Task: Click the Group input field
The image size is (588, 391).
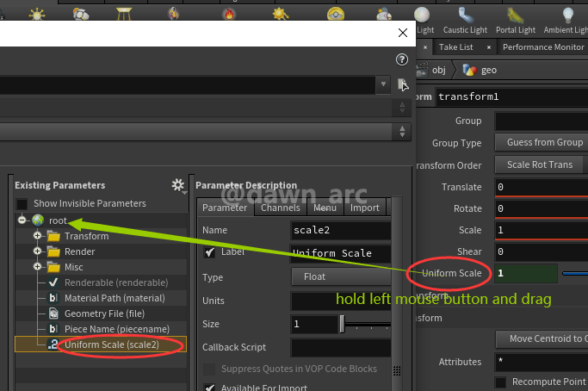Action: [542, 121]
